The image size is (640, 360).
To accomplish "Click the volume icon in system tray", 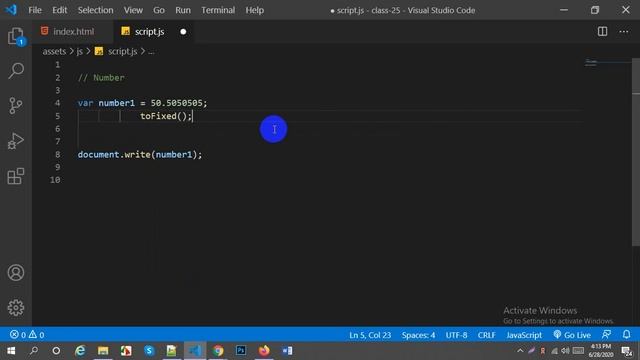I will pyautogui.click(x=565, y=351).
